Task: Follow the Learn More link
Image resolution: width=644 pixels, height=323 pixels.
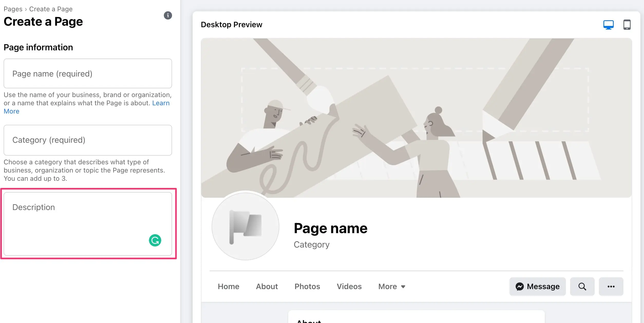Action: pos(161,103)
